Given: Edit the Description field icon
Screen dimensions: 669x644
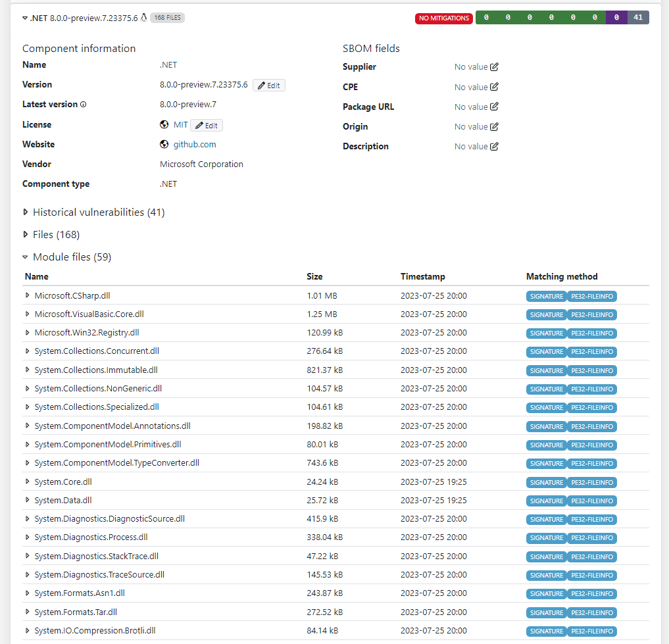Looking at the screenshot, I should 494,146.
